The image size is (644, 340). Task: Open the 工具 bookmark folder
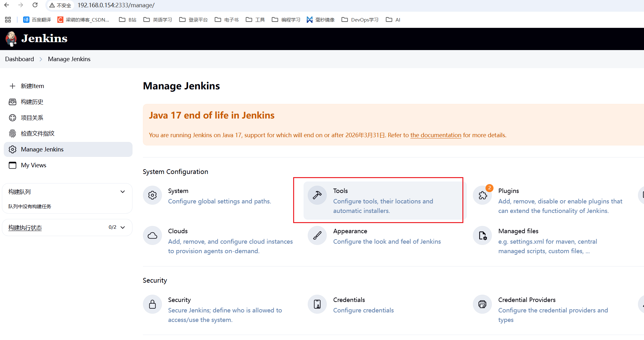click(x=255, y=20)
